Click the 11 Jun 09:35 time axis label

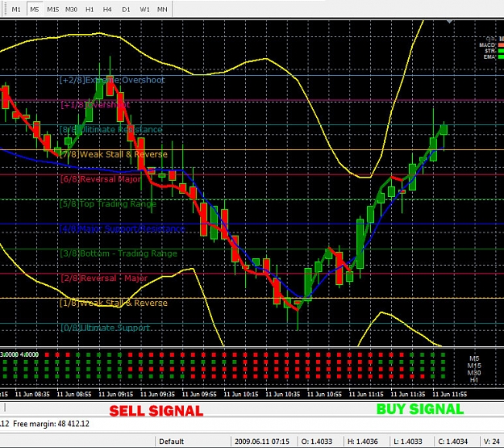tap(157, 394)
